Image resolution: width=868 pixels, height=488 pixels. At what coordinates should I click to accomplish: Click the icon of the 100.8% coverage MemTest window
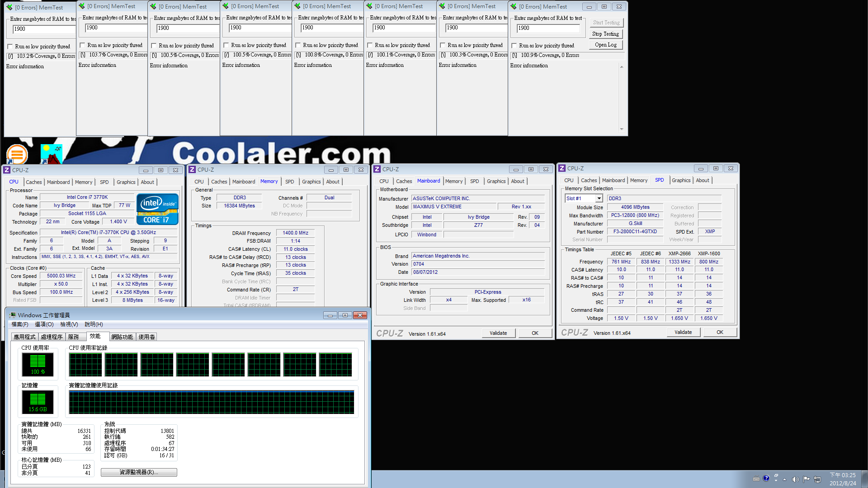coord(297,6)
